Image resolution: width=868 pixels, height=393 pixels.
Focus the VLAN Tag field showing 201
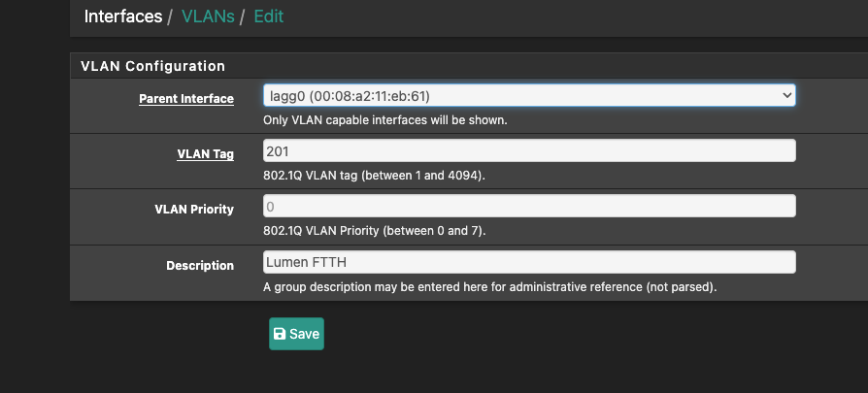pos(529,150)
